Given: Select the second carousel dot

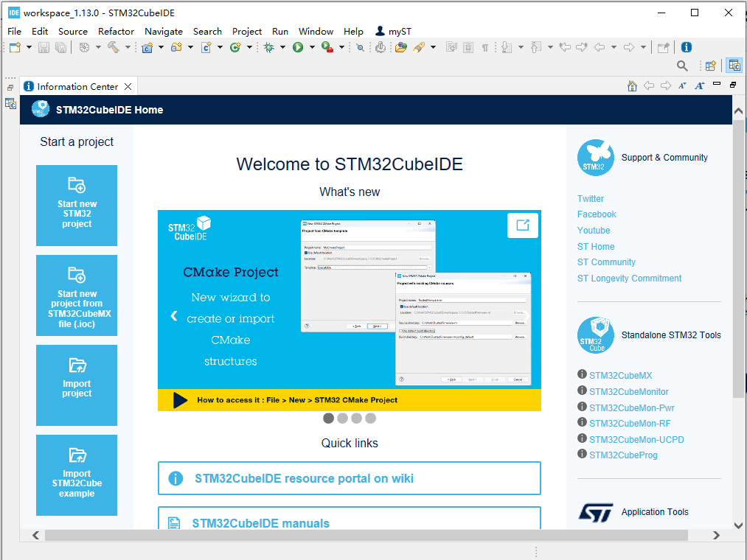Looking at the screenshot, I should [342, 418].
